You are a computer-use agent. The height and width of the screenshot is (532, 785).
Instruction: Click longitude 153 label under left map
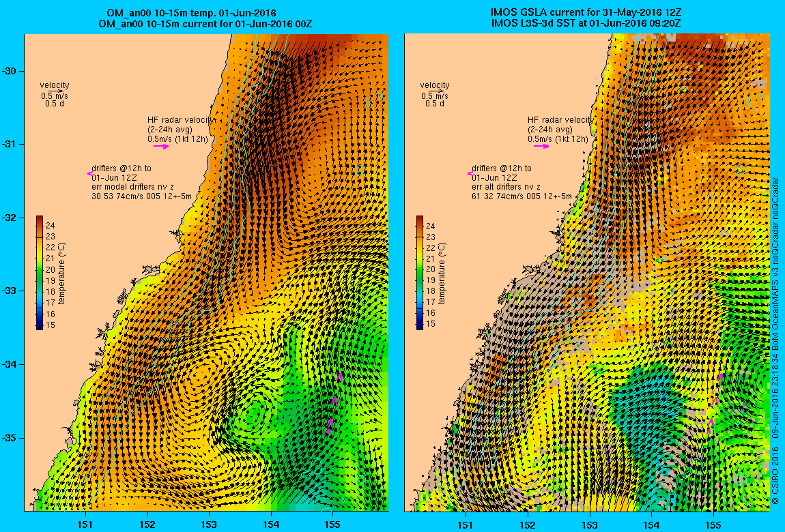pos(210,524)
